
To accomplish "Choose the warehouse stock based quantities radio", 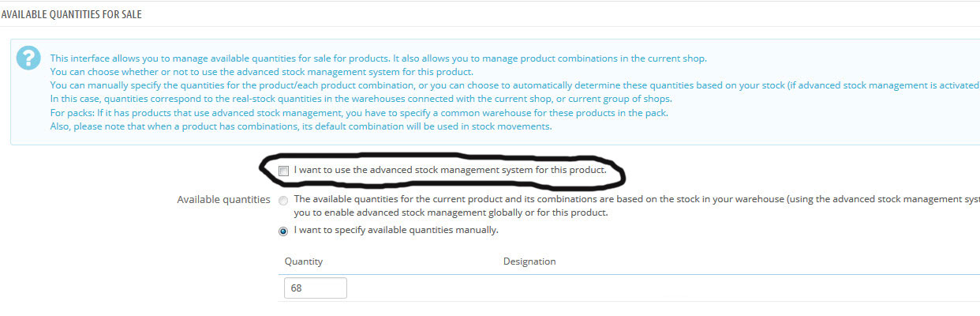I will click(283, 201).
